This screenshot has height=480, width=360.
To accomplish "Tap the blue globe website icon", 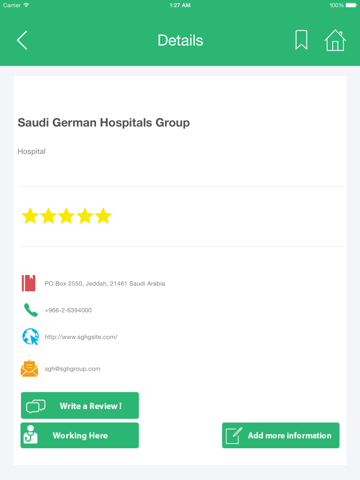I will 30,337.
